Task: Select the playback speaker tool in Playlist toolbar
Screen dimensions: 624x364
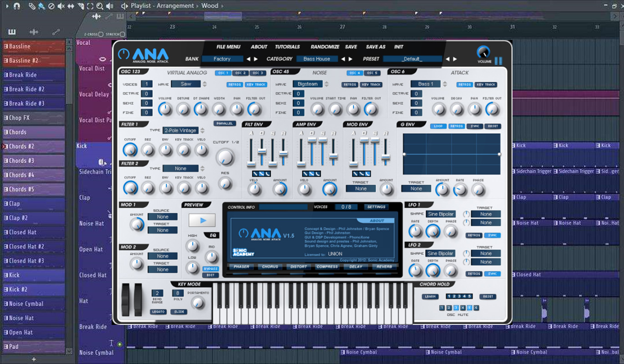Action: click(110, 6)
